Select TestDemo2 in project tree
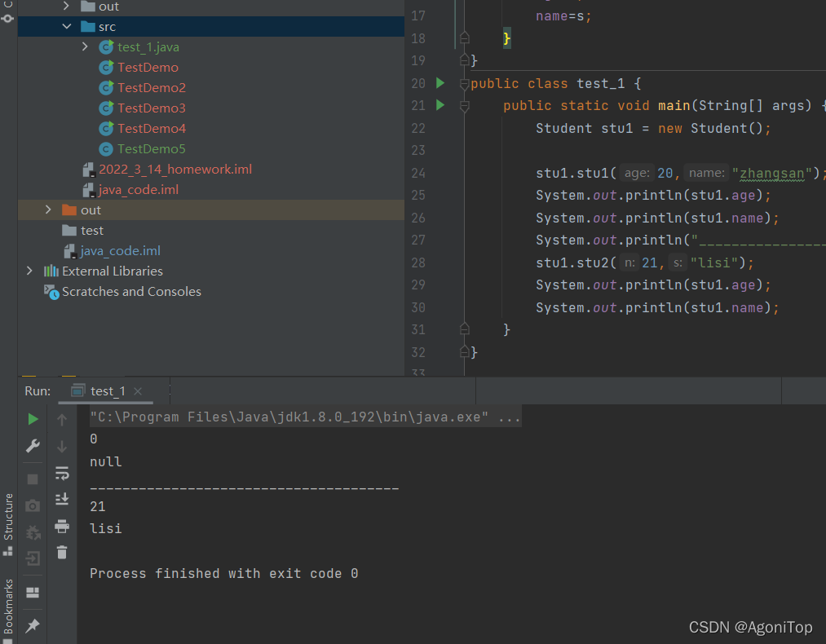826x644 pixels. click(152, 88)
